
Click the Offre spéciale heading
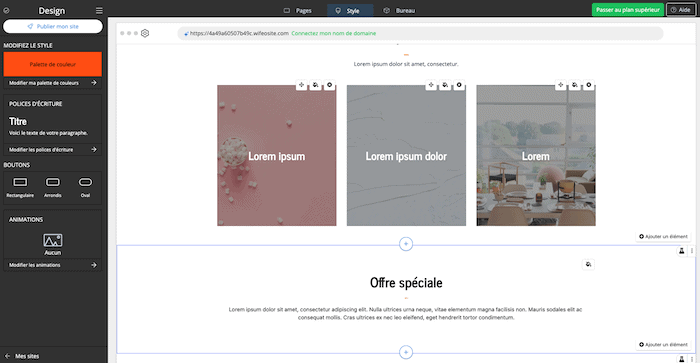[406, 283]
